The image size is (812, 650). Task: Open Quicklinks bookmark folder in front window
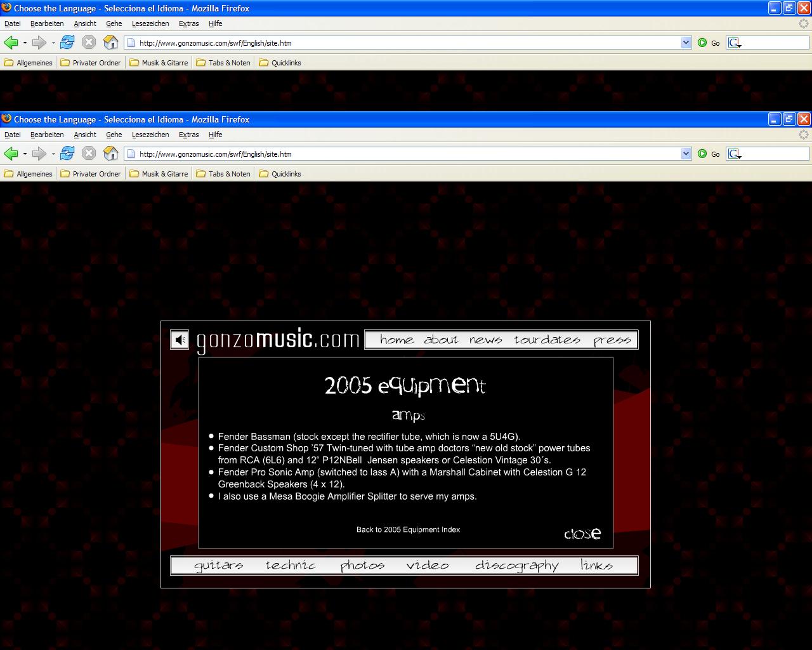coord(280,174)
